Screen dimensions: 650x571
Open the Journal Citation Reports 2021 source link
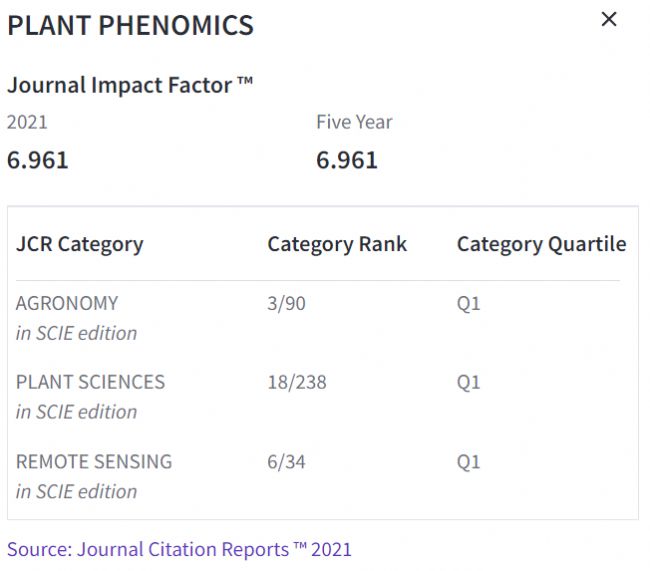(179, 549)
